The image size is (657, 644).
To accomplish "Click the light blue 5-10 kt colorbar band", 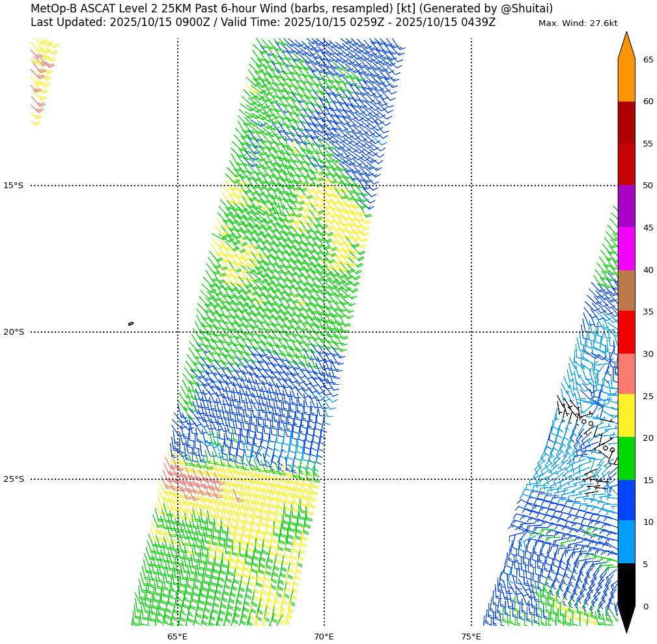I will [626, 542].
